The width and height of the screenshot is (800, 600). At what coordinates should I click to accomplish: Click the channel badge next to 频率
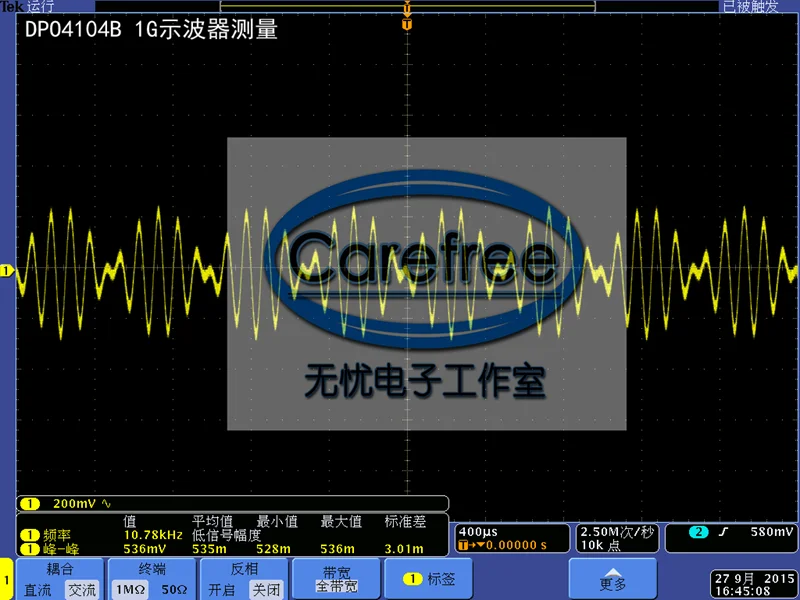tap(30, 535)
